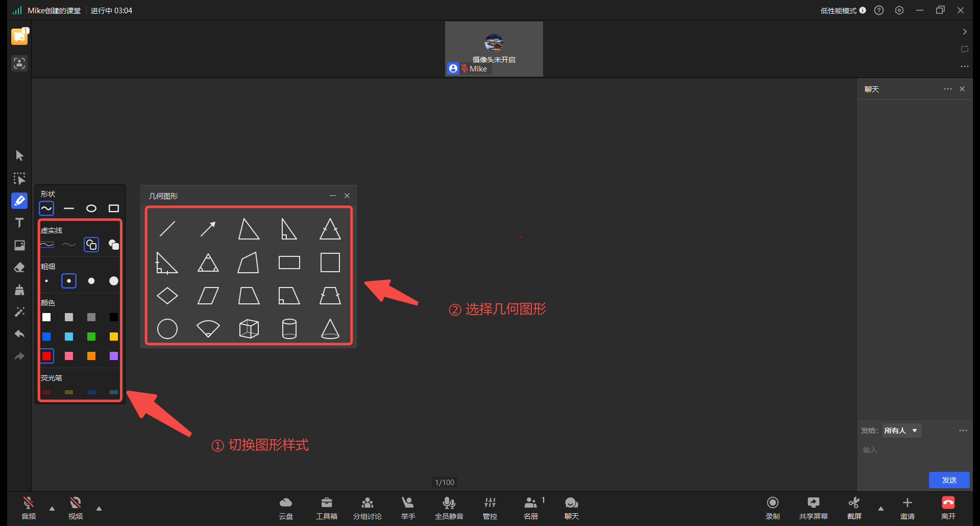Turn on camera with 视频 button

pos(76,508)
